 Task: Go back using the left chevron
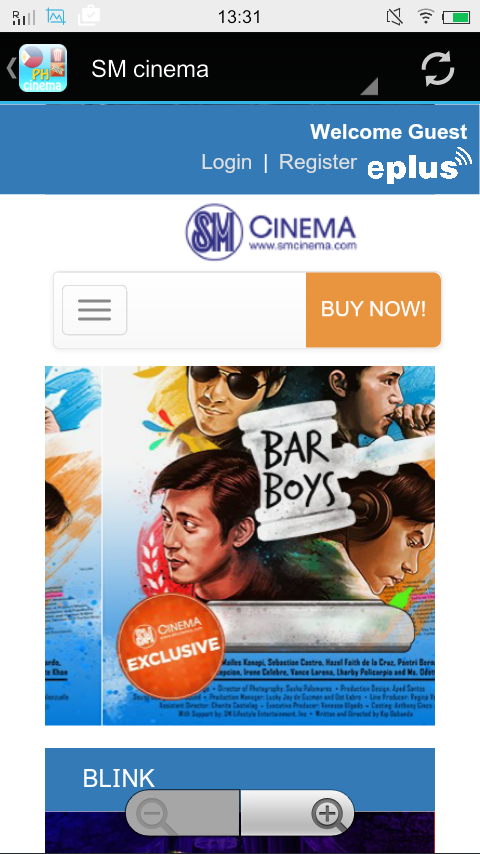point(11,68)
